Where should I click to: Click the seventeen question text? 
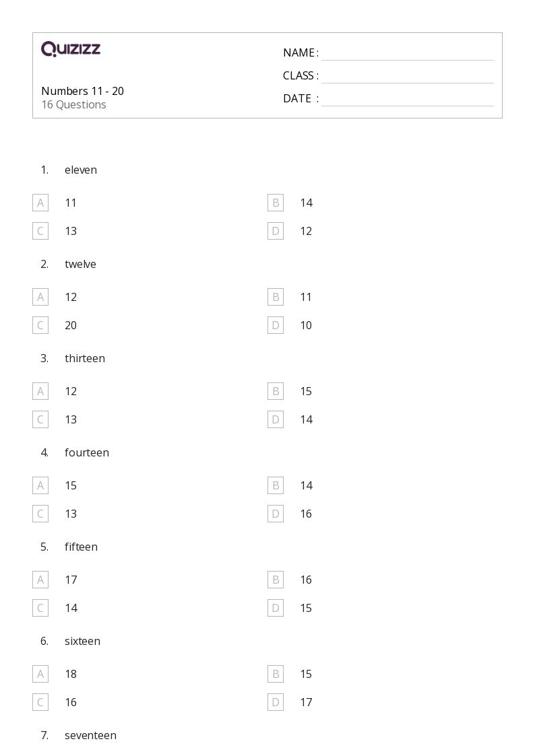pyautogui.click(x=90, y=735)
